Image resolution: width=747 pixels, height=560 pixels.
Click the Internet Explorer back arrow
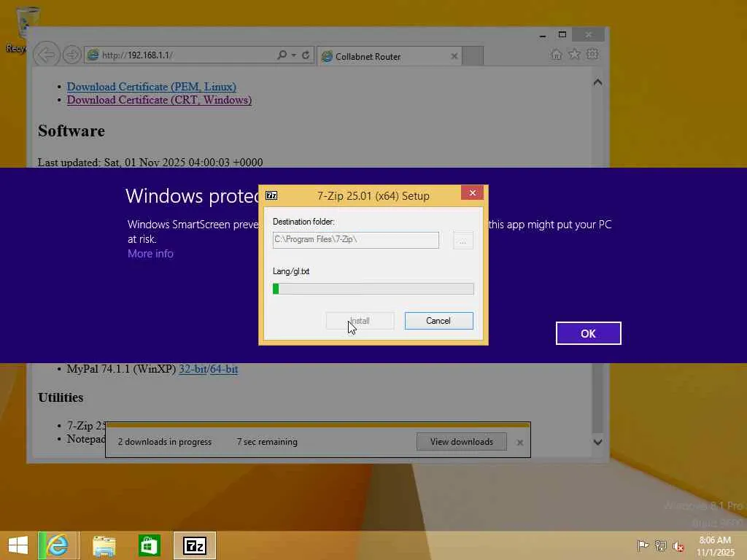46,55
